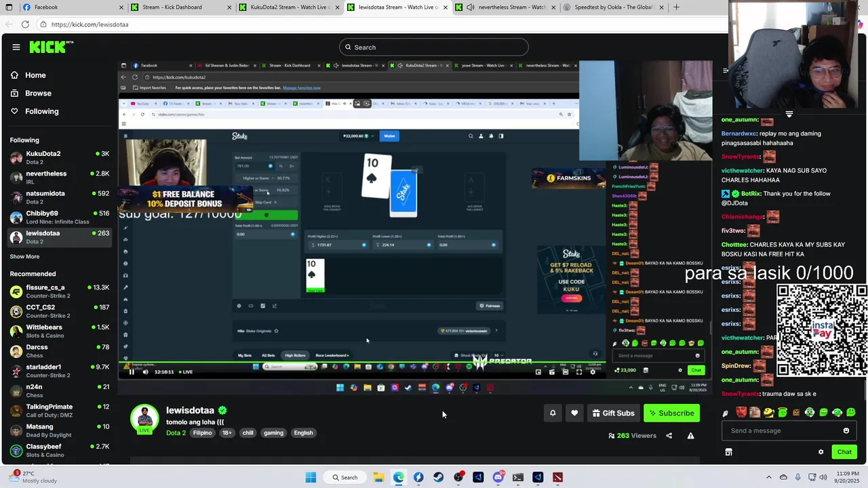Open the chat shop icon
Image resolution: width=868 pixels, height=488 pixels.
[x=728, y=452]
